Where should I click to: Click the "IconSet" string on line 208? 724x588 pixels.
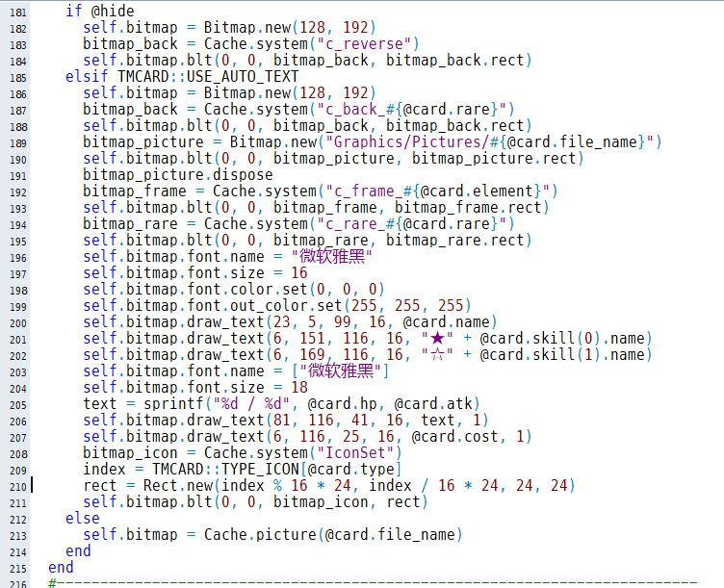[355, 452]
